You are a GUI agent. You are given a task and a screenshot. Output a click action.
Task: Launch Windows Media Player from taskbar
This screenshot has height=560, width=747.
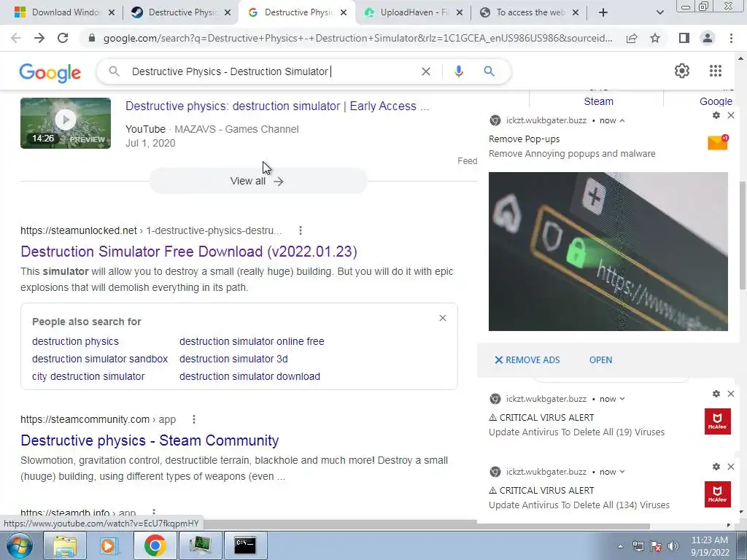(109, 545)
